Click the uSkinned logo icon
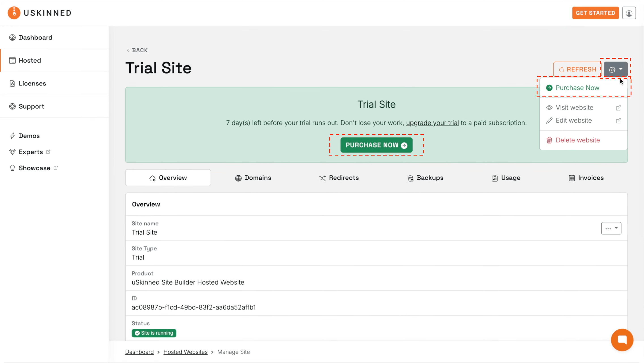The height and width of the screenshot is (363, 644). [x=14, y=13]
